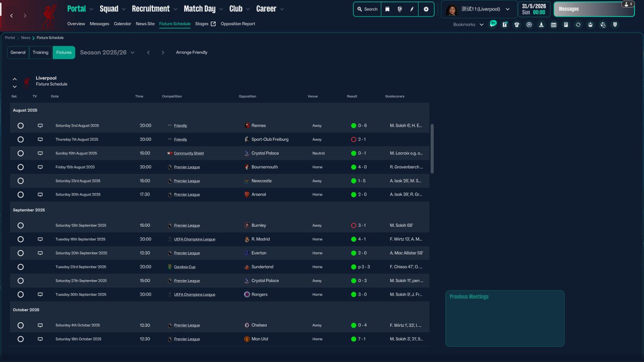The height and width of the screenshot is (362, 644).
Task: Select the Rennes friendly fixture radio button
Action: pyautogui.click(x=21, y=126)
